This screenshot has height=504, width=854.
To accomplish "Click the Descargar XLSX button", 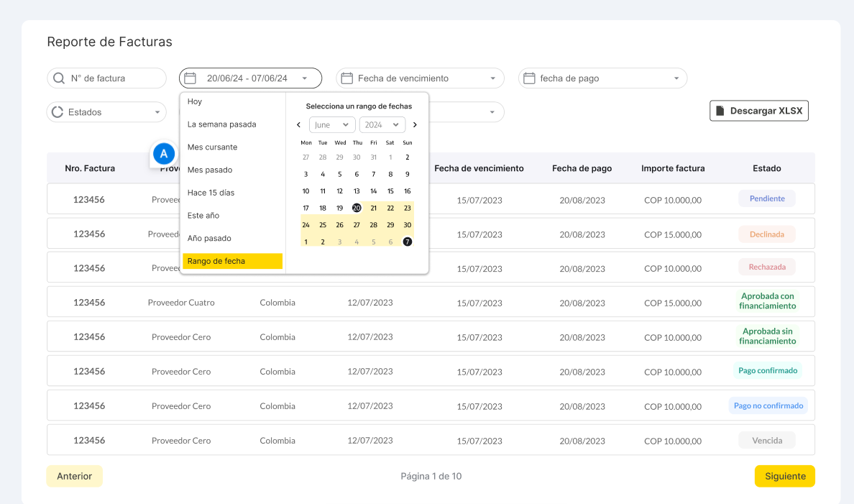I will [758, 111].
